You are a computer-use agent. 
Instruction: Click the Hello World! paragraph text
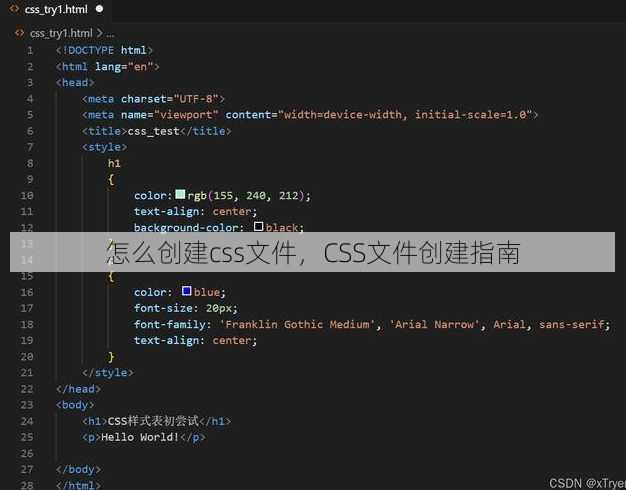tap(140, 437)
